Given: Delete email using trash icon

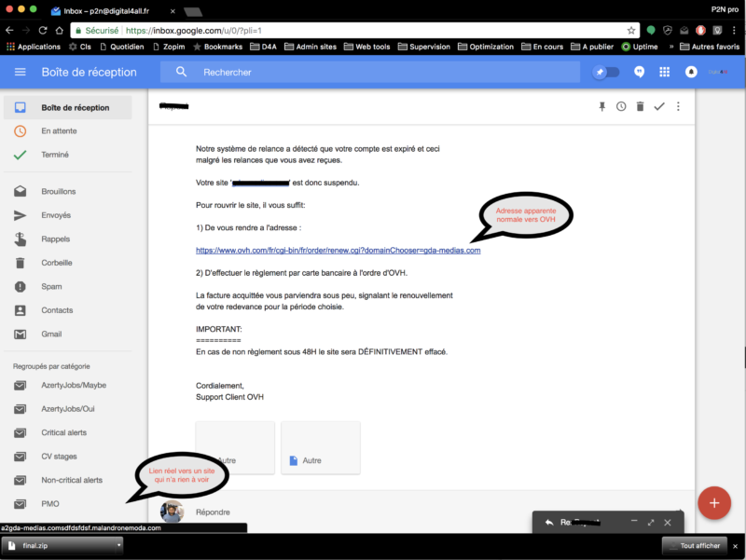Looking at the screenshot, I should [640, 106].
